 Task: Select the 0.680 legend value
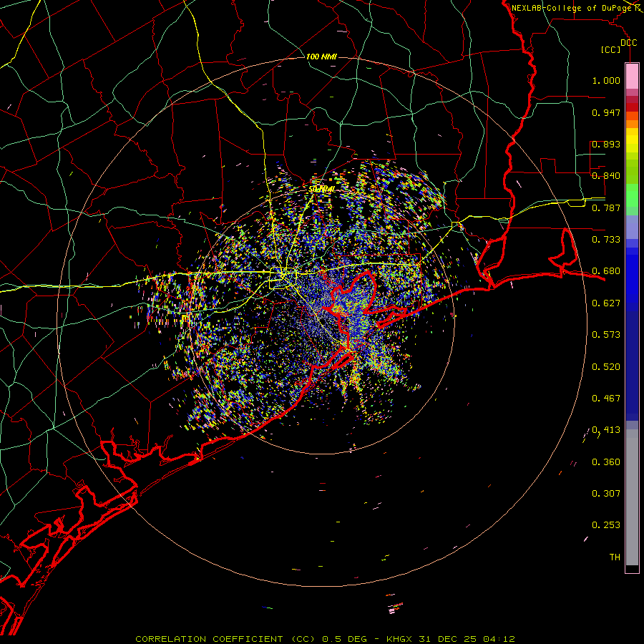606,271
